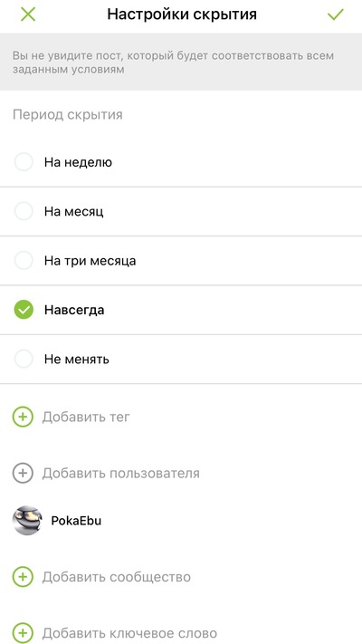Tap the plus icon next to Добавить тег
Image resolution: width=362 pixels, height=644 pixels.
[23, 417]
